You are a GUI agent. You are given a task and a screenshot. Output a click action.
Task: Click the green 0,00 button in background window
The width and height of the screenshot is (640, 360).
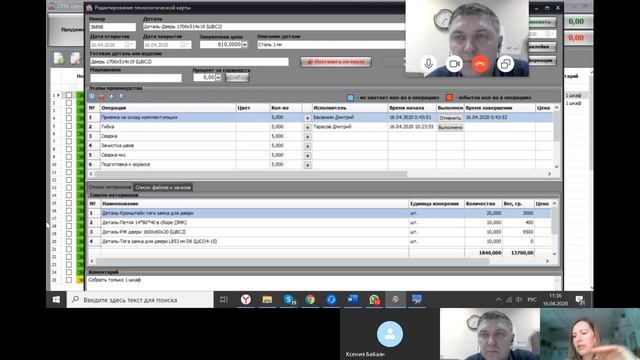576,21
